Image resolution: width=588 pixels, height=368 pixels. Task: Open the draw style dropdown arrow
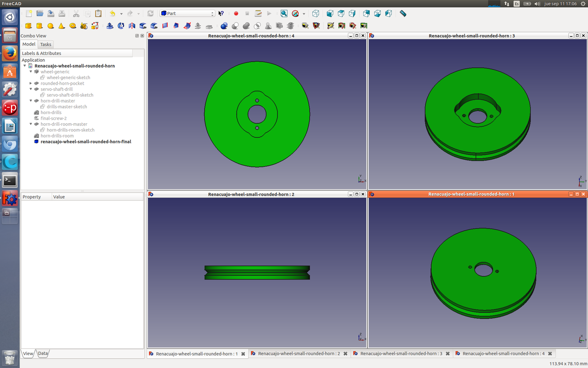tap(304, 14)
